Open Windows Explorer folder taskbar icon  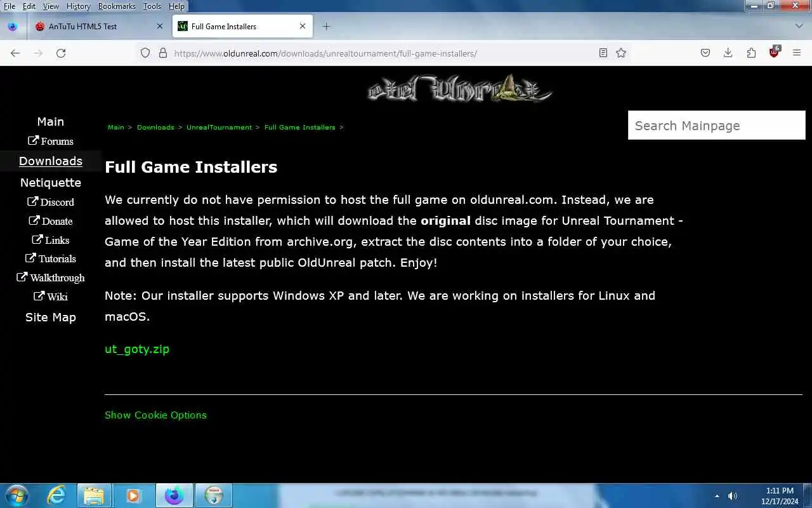pos(94,495)
